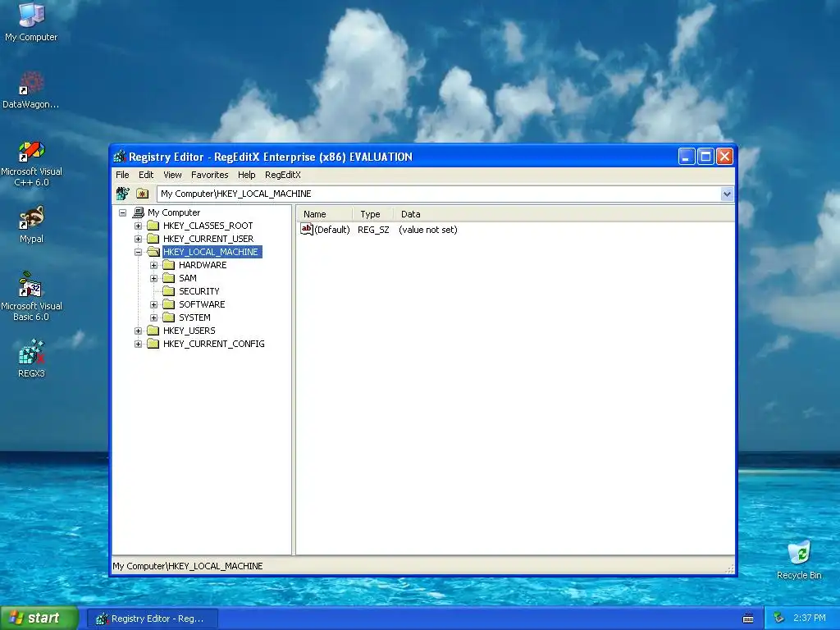840x630 pixels.
Task: Expand the SAM subkey
Action: click(x=153, y=278)
